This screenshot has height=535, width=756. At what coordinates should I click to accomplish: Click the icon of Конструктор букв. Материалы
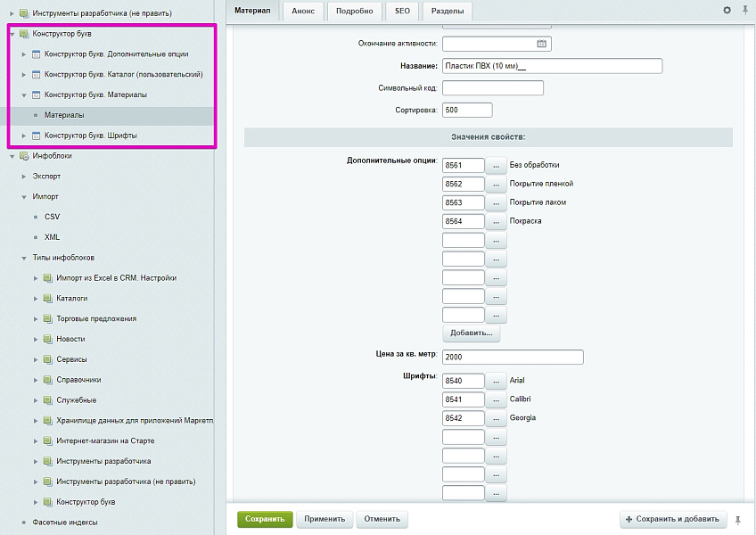[x=36, y=95]
